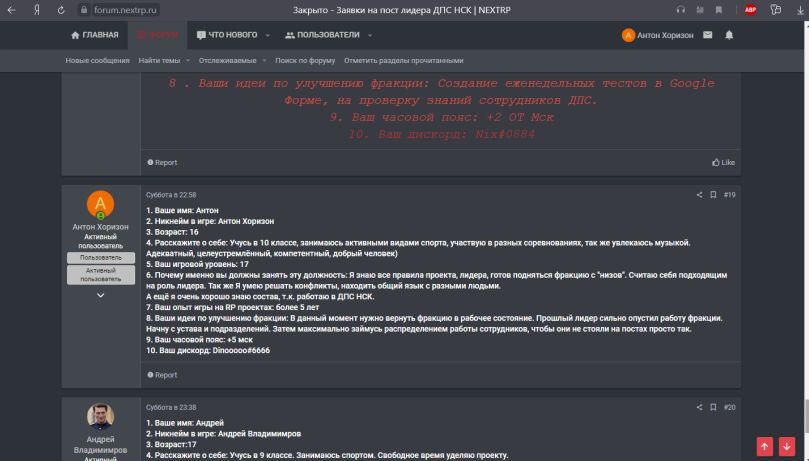
Task: Open Найти темы link
Action: tap(159, 60)
